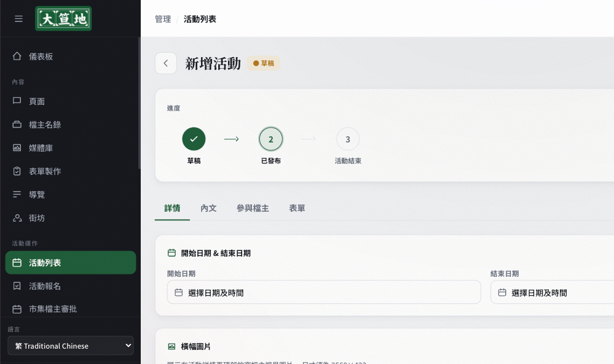Screen dimensions: 614x364
Task: Click progress step 3 活動結束
Action: coord(348,139)
